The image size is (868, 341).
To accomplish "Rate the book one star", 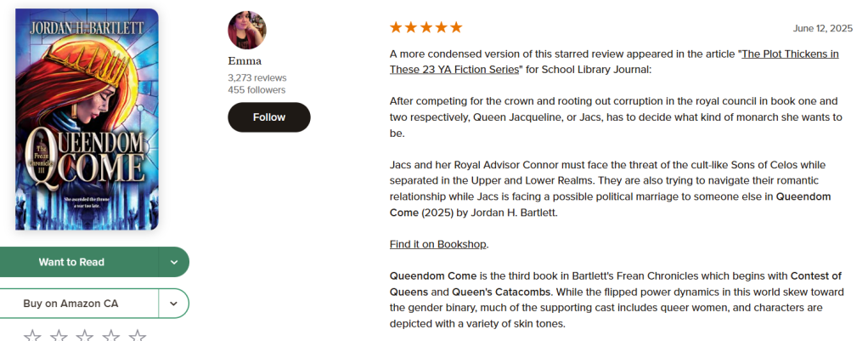I will pos(32,336).
